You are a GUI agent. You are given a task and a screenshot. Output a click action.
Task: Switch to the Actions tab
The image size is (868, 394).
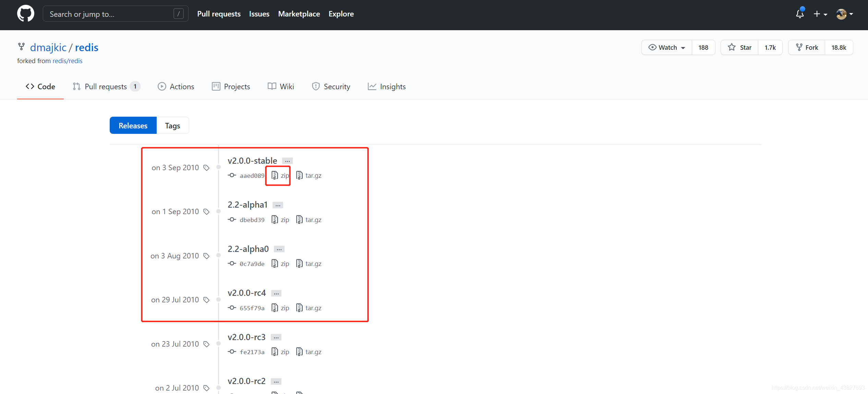click(176, 86)
